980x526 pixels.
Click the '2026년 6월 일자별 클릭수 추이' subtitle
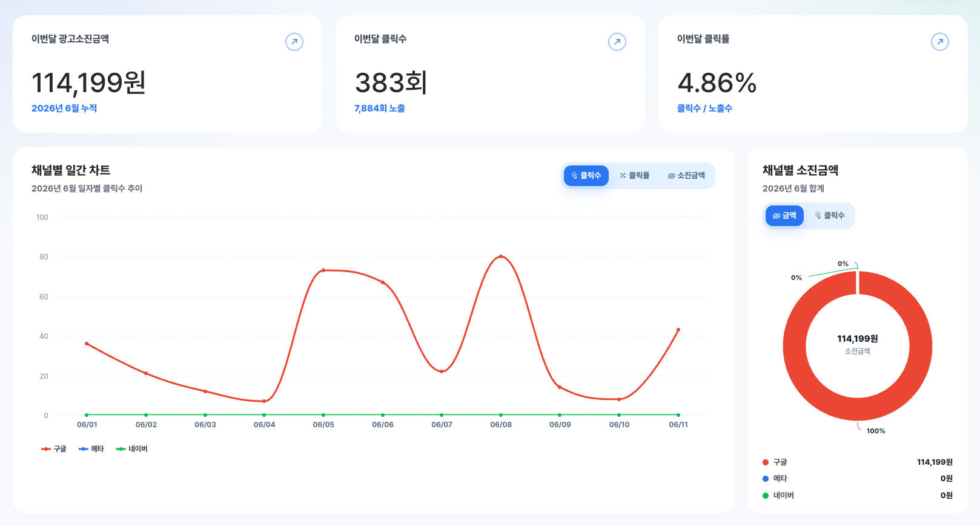(x=87, y=188)
